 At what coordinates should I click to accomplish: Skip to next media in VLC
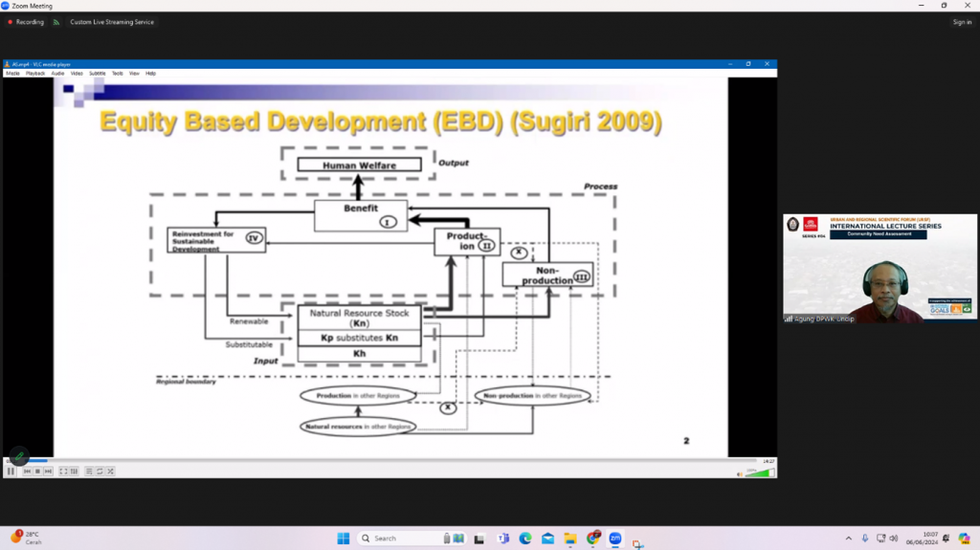coord(48,471)
